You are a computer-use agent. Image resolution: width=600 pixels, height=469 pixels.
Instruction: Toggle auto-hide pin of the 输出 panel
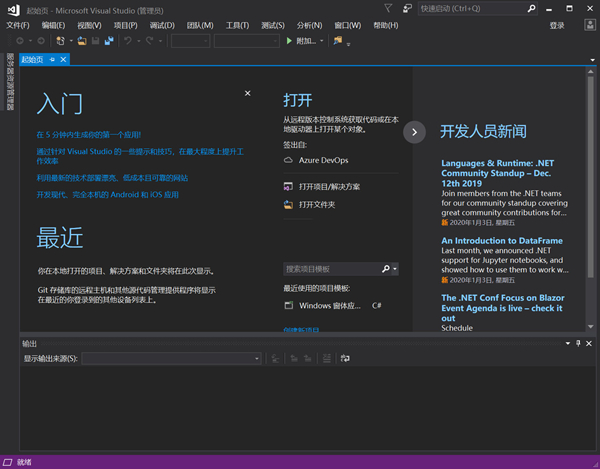click(x=578, y=343)
